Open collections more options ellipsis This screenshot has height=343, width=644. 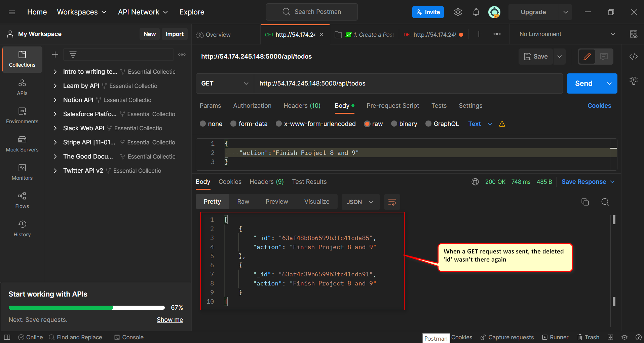coord(182,55)
